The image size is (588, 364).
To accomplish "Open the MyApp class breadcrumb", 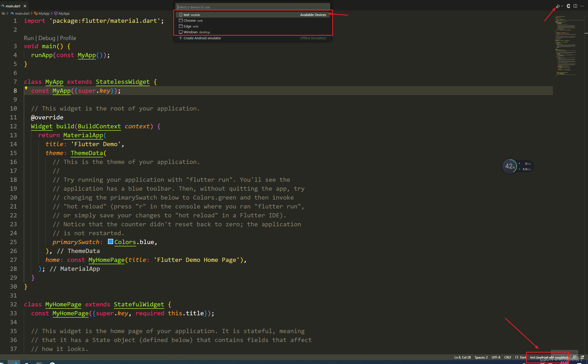I will click(44, 13).
